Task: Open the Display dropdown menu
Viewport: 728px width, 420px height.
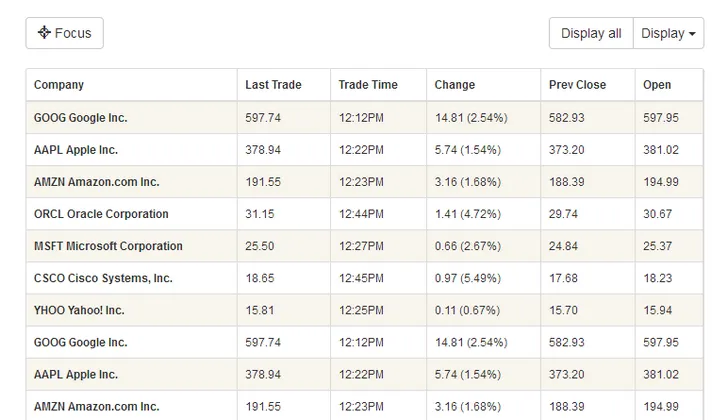Action: (x=668, y=33)
